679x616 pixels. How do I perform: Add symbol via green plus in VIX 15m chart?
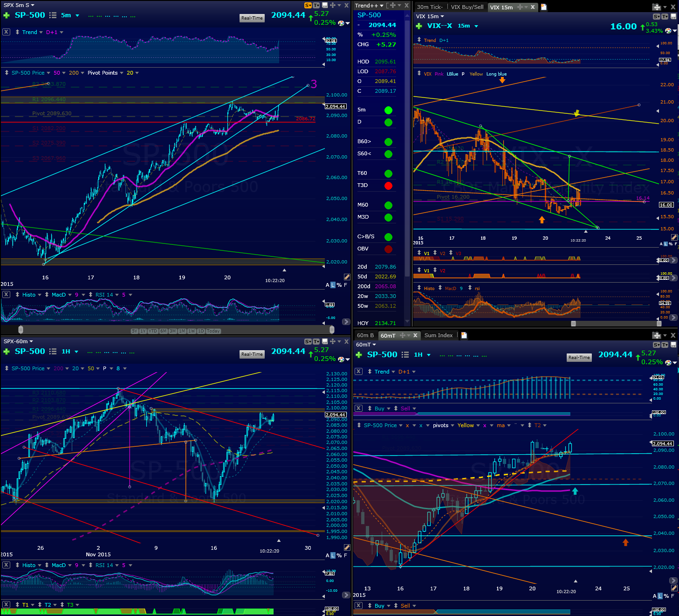(x=418, y=26)
